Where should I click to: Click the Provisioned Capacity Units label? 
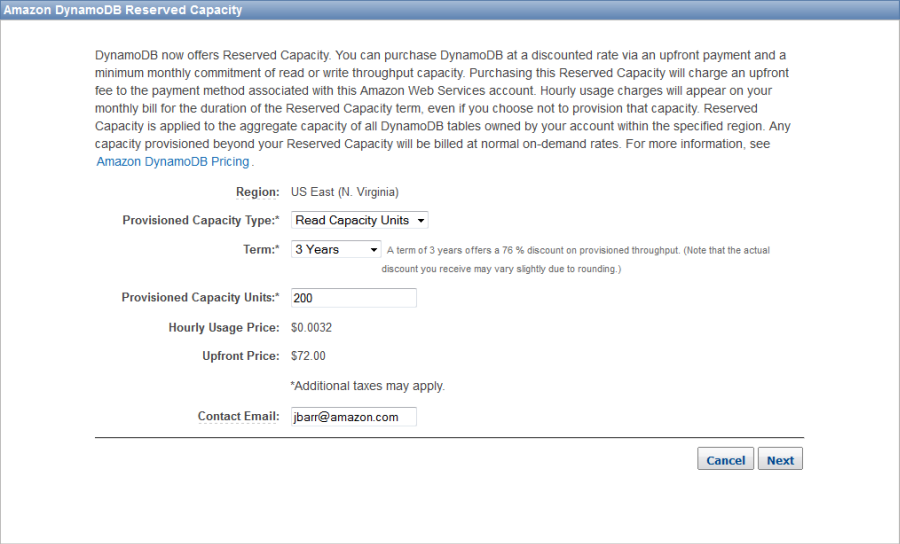coord(200,297)
